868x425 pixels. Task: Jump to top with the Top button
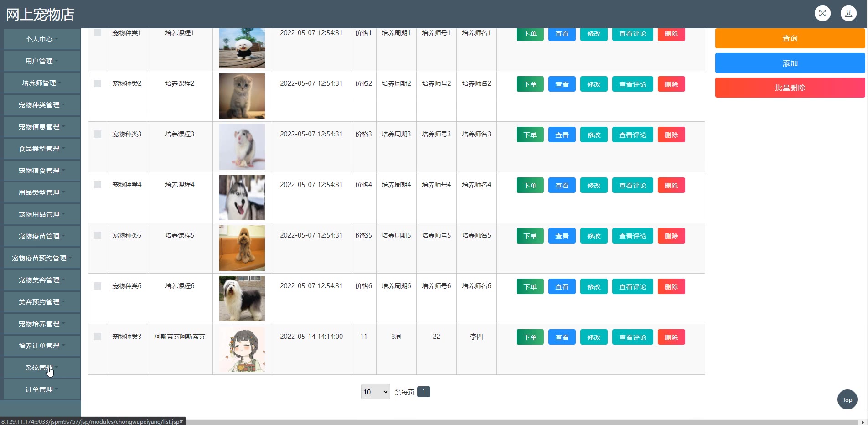coord(847,399)
